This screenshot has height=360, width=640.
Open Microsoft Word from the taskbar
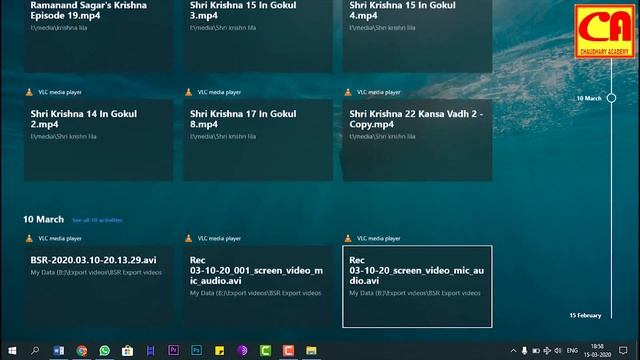[58, 350]
